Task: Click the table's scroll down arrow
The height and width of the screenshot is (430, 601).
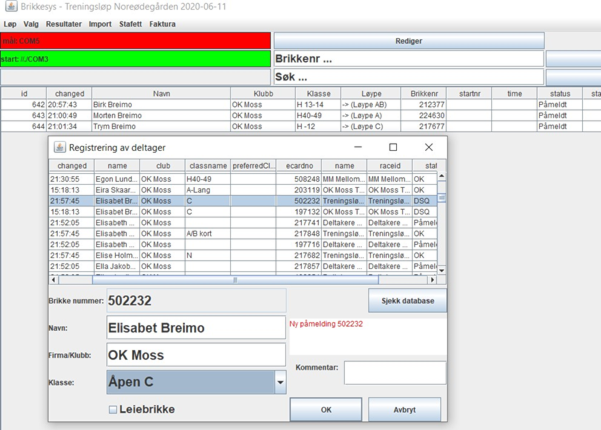Action: pos(441,269)
